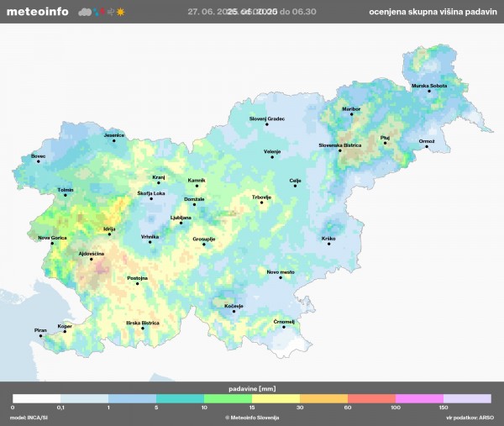Click the 'model: INCA/SI' footer text
The height and width of the screenshot is (426, 504).
click(29, 418)
